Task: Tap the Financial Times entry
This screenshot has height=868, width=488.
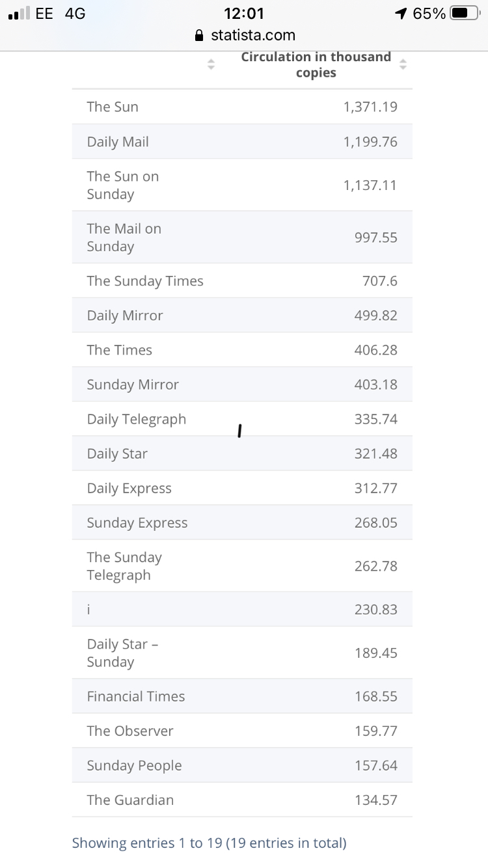Action: (136, 696)
